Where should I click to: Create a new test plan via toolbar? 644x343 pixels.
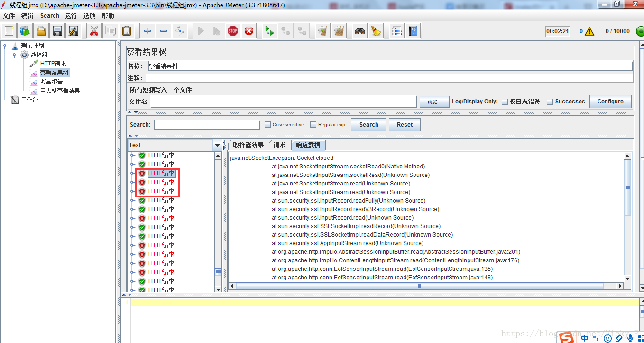[9, 31]
